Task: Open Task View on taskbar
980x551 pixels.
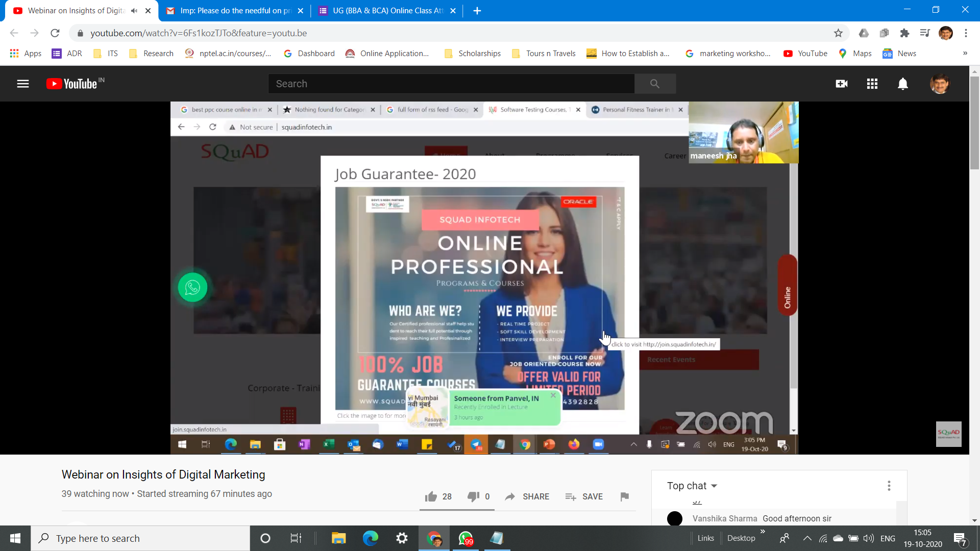Action: (x=296, y=538)
